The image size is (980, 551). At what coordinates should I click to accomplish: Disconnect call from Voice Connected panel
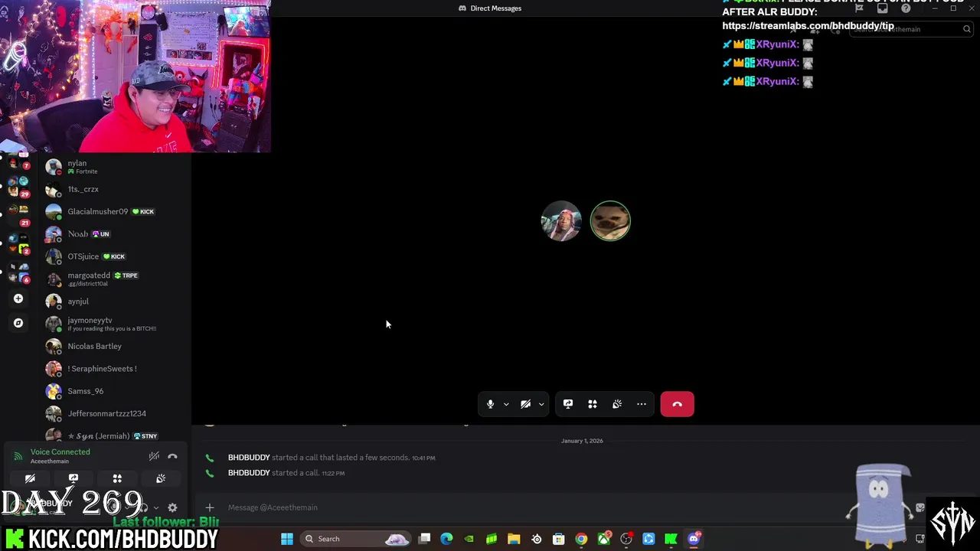pyautogui.click(x=172, y=456)
